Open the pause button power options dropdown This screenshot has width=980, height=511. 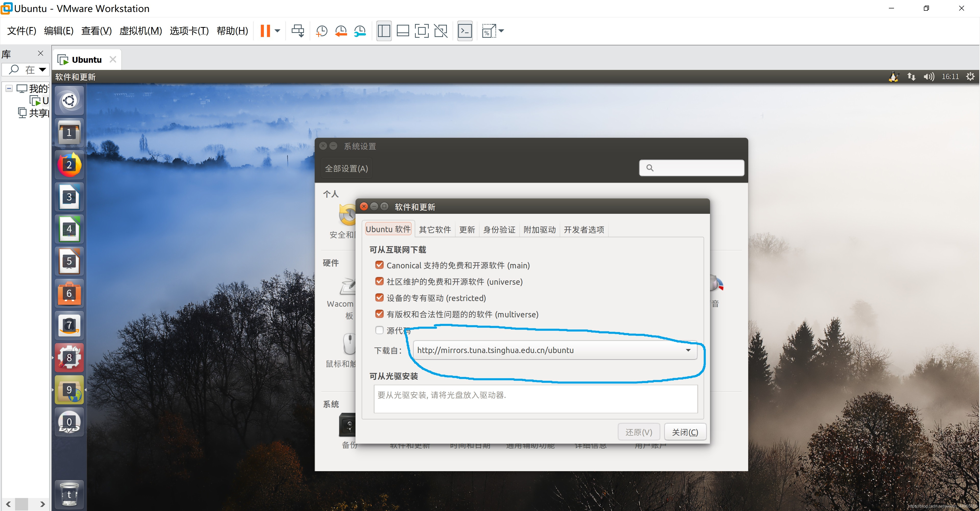(278, 31)
